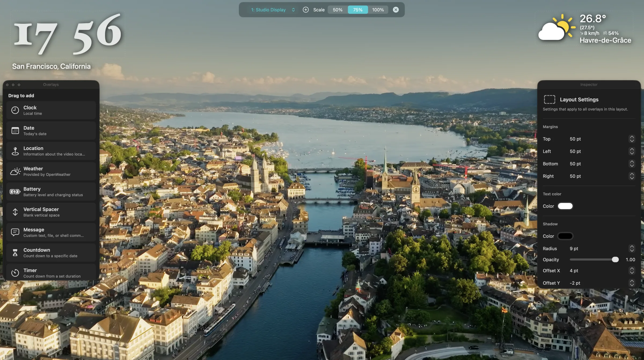This screenshot has width=644, height=360.
Task: Open the Studio Display selector dropdown
Action: (x=273, y=10)
